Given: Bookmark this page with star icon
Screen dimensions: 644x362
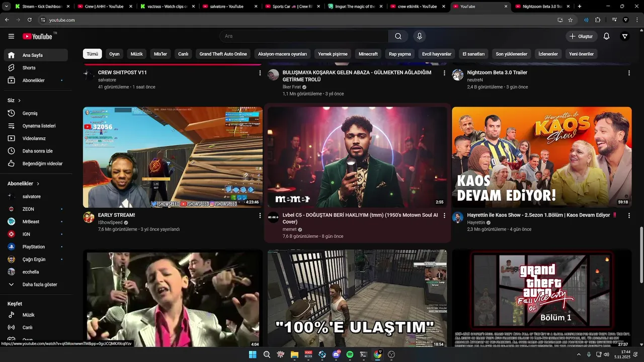Looking at the screenshot, I should click(x=570, y=20).
